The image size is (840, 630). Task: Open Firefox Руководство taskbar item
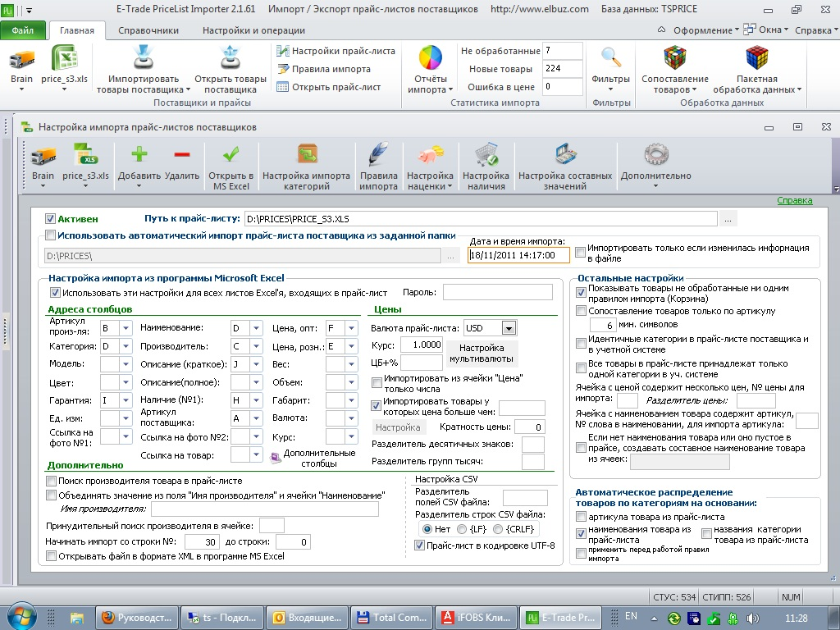pos(135,618)
